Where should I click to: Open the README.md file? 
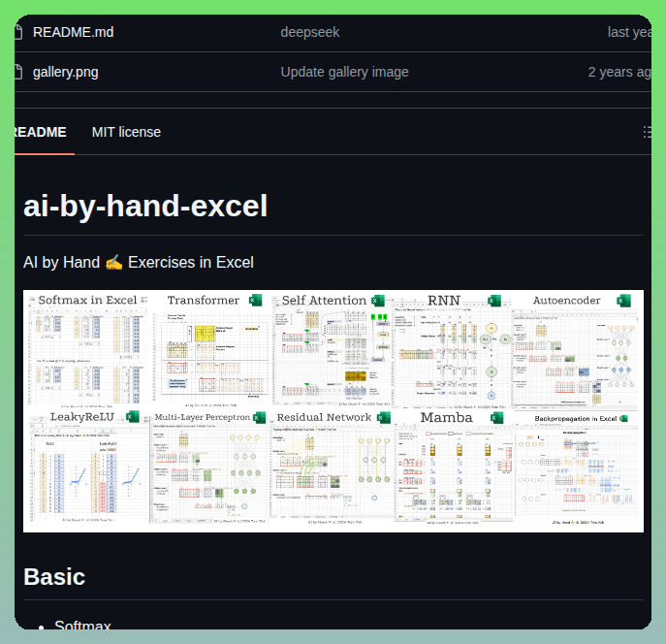coord(73,32)
